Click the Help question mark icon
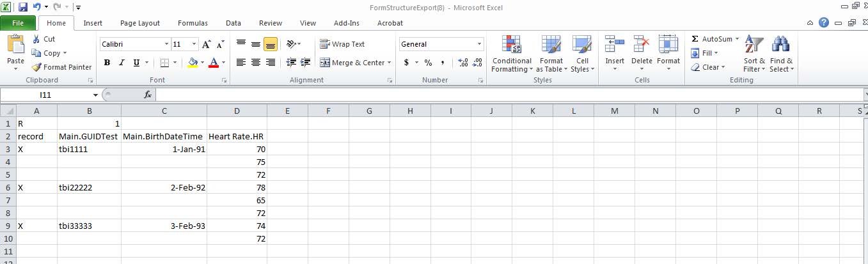The image size is (868, 264). coord(824,22)
